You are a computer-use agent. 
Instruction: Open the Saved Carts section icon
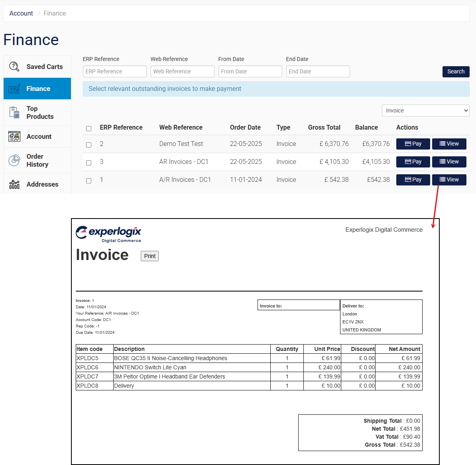14,67
